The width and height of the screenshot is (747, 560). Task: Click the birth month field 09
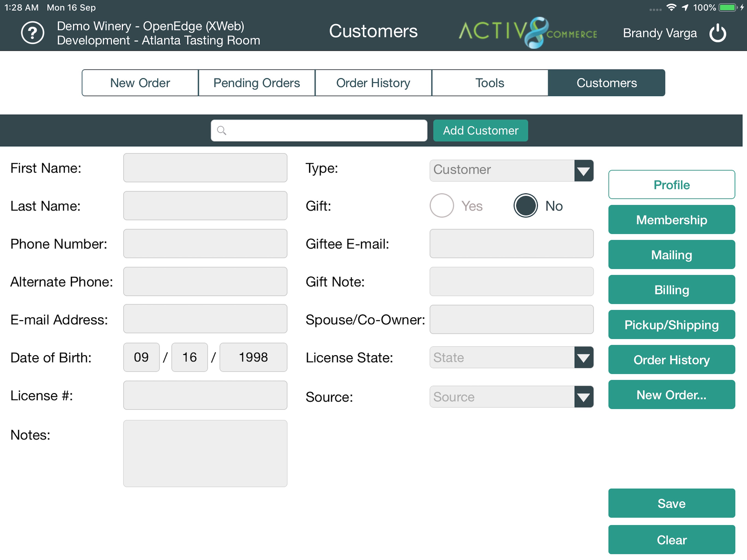pos(141,357)
